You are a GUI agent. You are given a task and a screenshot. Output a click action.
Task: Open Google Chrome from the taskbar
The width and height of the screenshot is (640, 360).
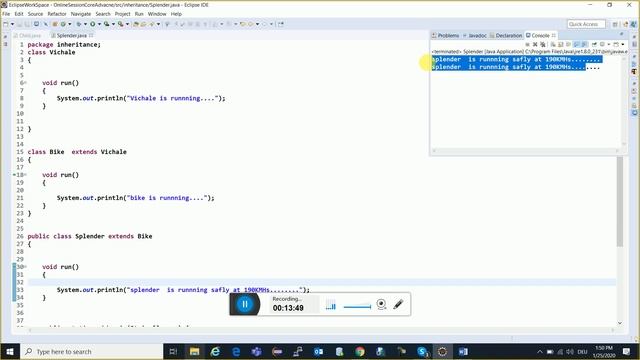[x=360, y=351]
